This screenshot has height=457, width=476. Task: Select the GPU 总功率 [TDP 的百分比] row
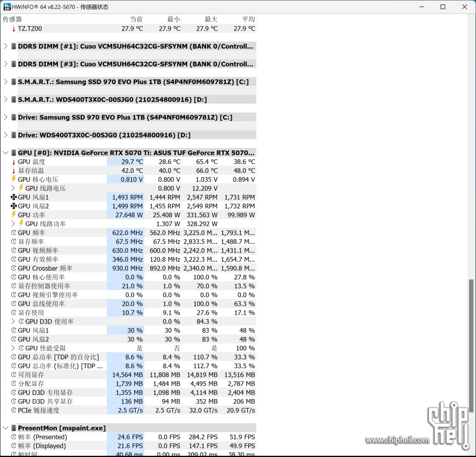(133, 357)
